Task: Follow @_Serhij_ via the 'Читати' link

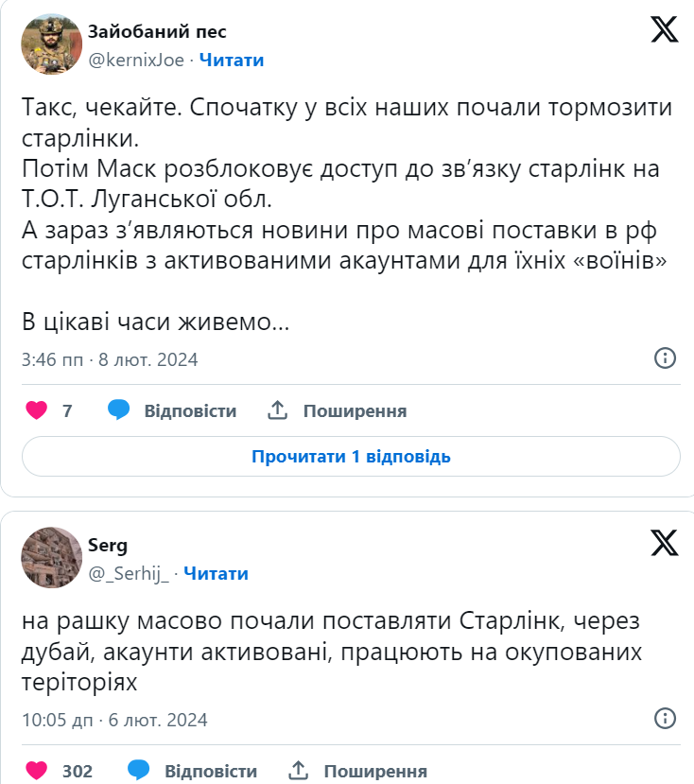Action: (217, 573)
